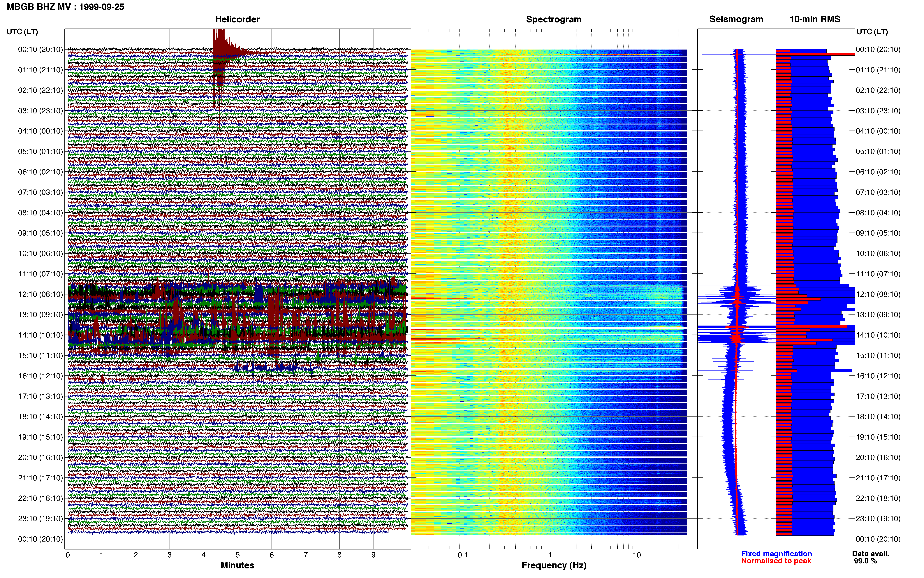924x578 pixels.
Task: Click left time label '10:10 (06:10)'
Action: click(x=41, y=253)
